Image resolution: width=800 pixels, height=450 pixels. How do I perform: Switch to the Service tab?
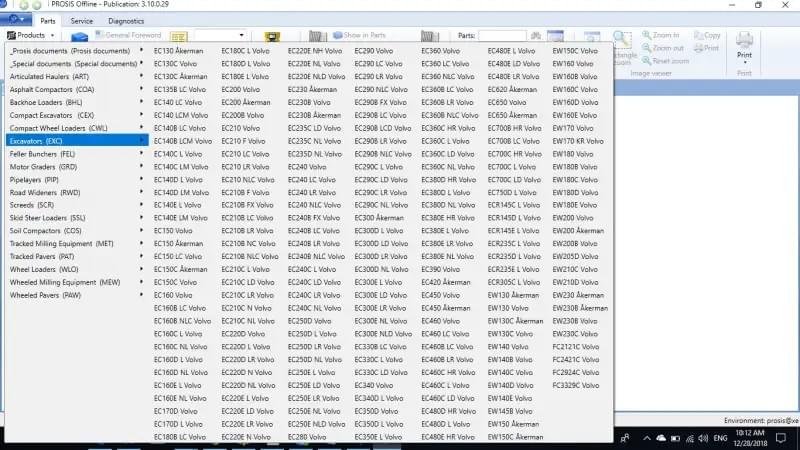(82, 21)
